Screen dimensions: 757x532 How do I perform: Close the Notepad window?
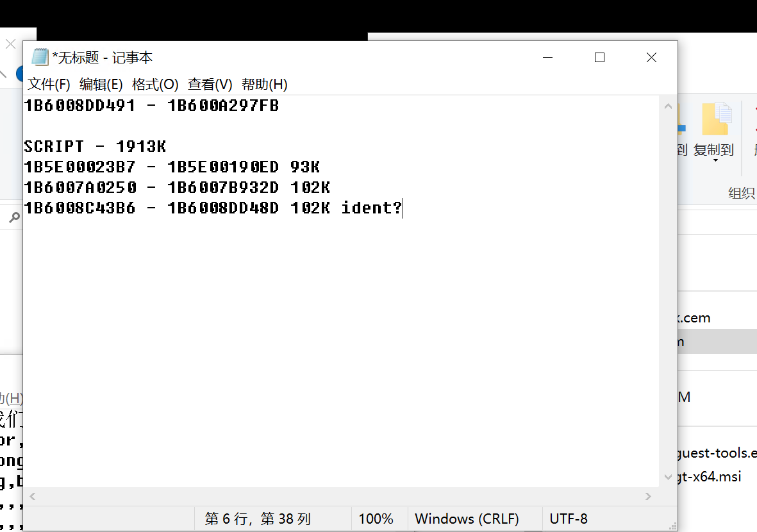651,57
